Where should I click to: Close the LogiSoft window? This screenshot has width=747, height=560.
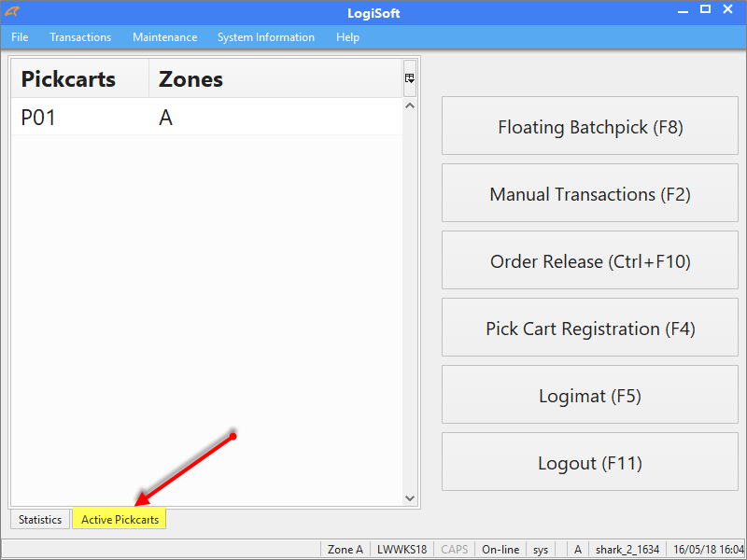click(728, 9)
